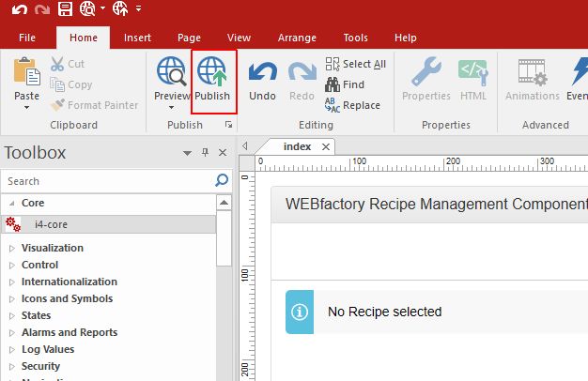Select the index document tab
Screen dimensions: 588x381
click(x=297, y=146)
